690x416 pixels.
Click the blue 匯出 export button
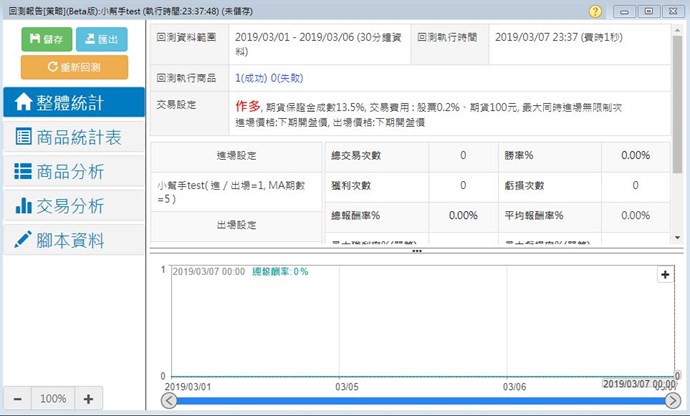[102, 39]
